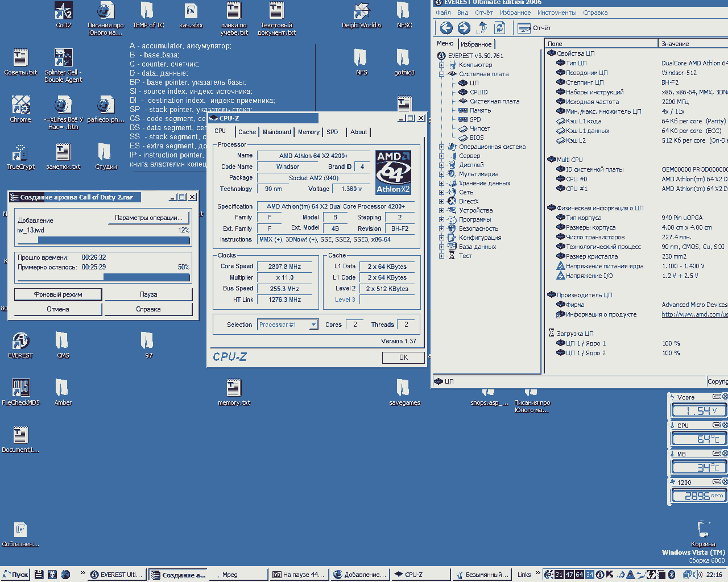Expand Компьютер node in EVEREST tree
Screen dimensions: 728x582
[441, 65]
